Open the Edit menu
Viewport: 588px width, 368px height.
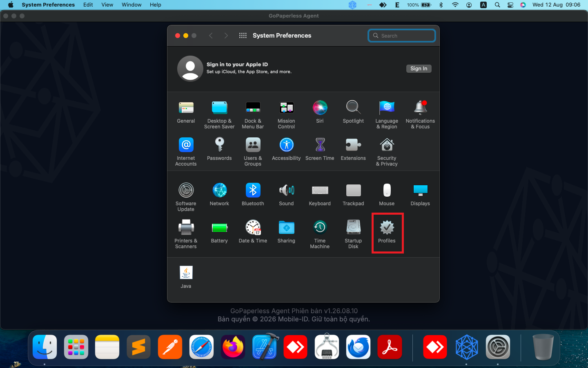[x=88, y=5]
